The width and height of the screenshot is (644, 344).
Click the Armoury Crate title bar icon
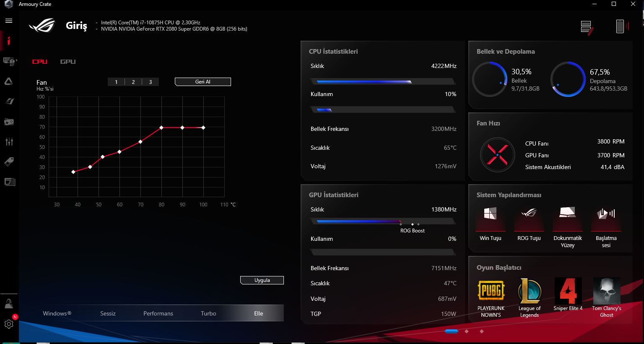tap(8, 4)
